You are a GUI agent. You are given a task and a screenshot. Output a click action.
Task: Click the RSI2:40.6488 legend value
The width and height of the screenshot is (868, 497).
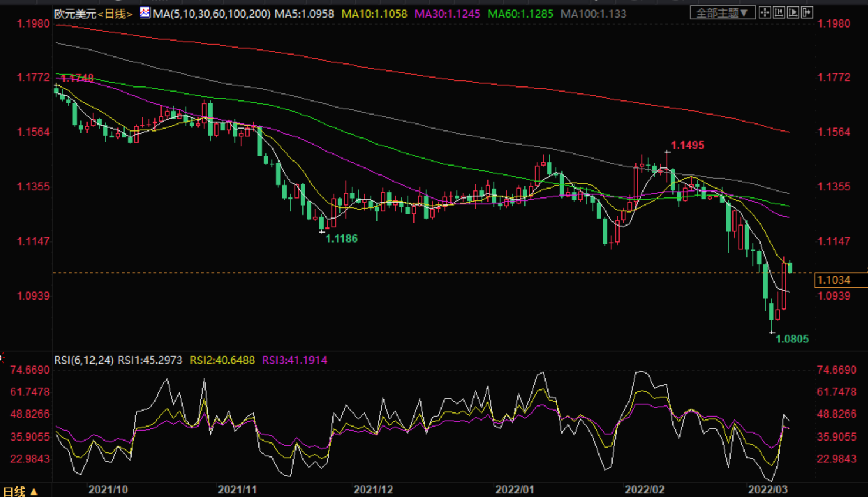(222, 360)
